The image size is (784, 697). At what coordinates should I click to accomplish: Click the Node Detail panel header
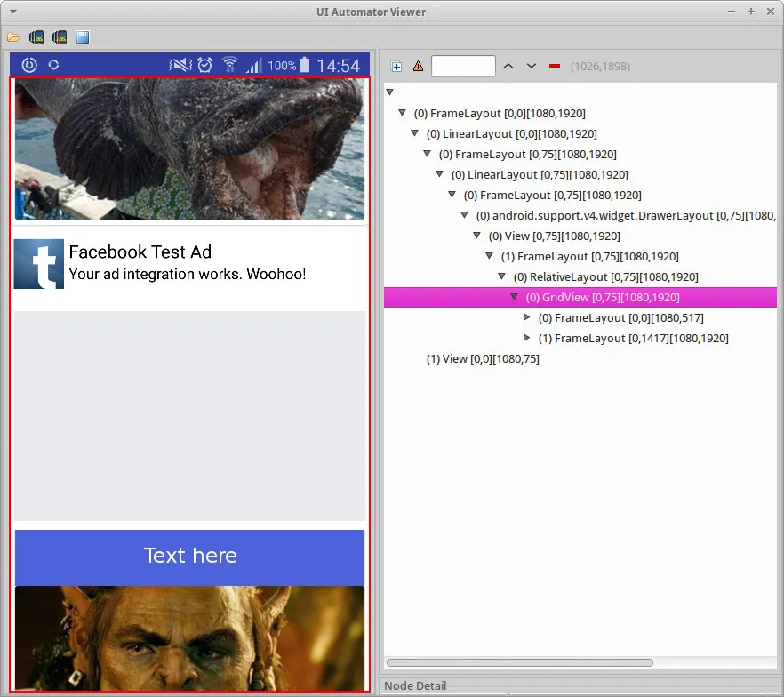415,686
